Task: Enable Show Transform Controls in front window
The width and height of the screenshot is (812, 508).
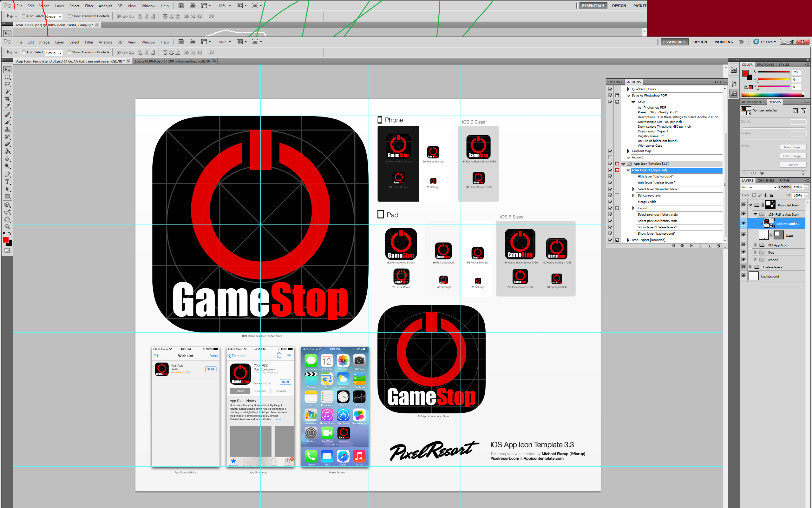Action: 70,52
